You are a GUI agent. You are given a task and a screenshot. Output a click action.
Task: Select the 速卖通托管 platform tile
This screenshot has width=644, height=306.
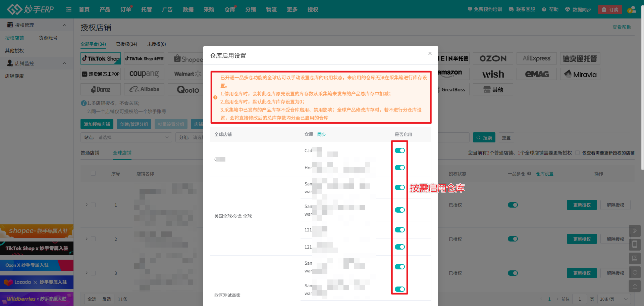click(x=580, y=58)
